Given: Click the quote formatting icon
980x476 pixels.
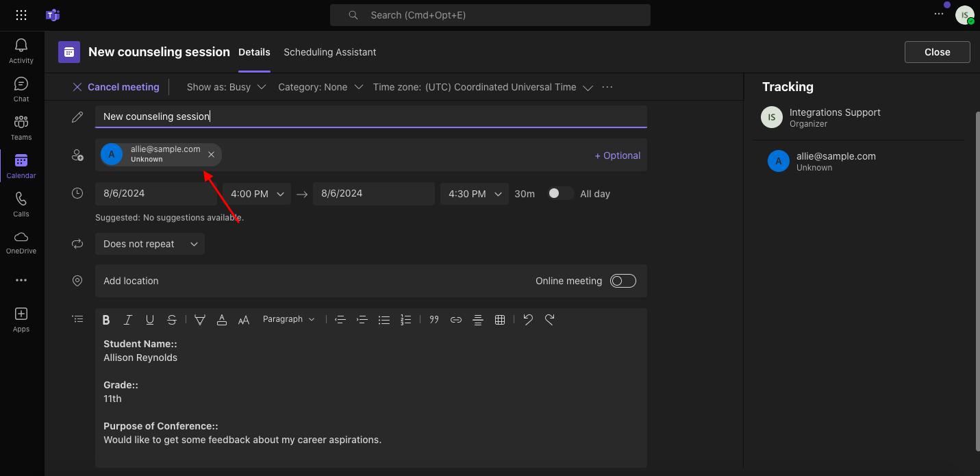Looking at the screenshot, I should tap(434, 320).
